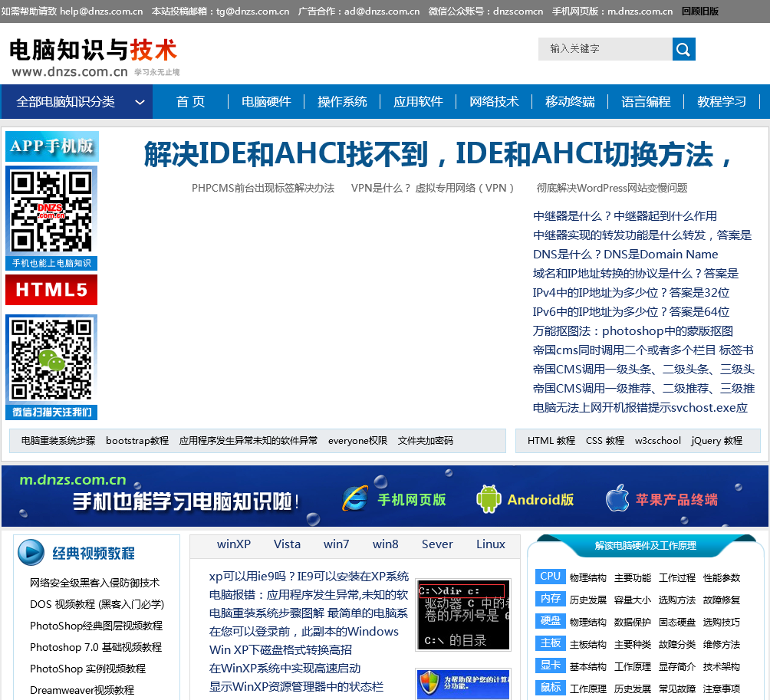Click Android版 in the blue banner
The width and height of the screenshot is (770, 700).
pos(540,500)
